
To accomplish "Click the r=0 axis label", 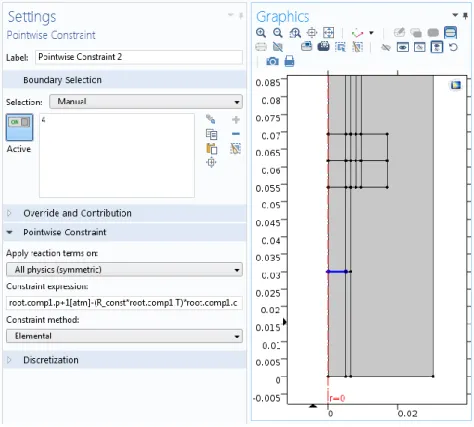I will tap(337, 398).
